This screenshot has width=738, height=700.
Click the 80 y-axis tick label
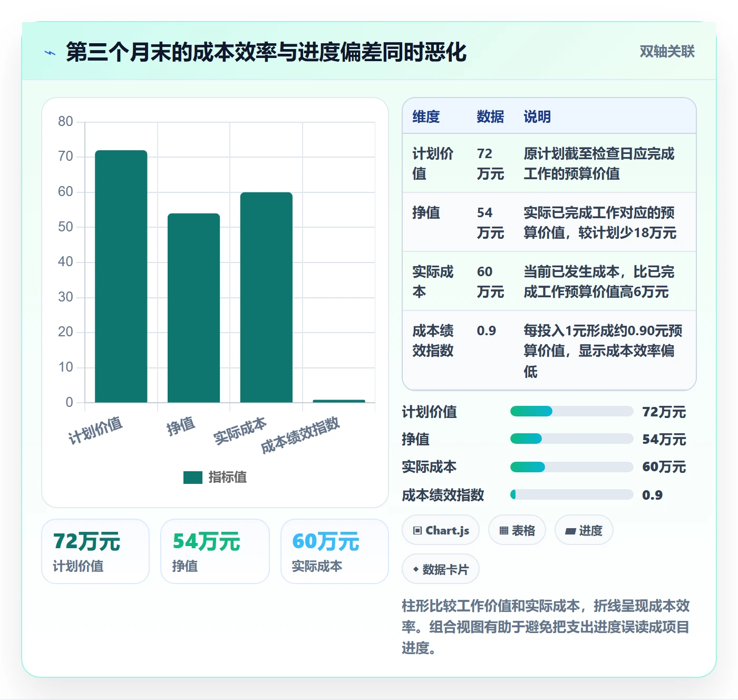click(65, 121)
